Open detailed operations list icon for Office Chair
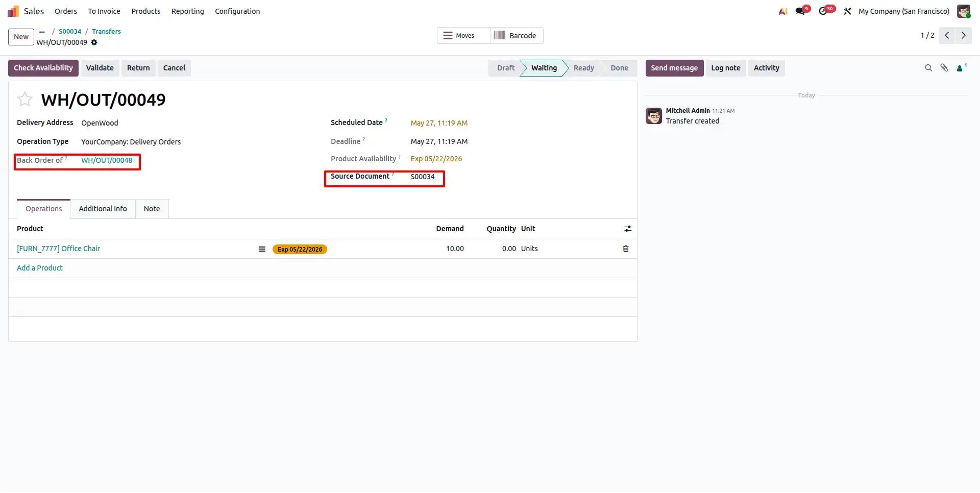980x493 pixels. click(x=262, y=250)
